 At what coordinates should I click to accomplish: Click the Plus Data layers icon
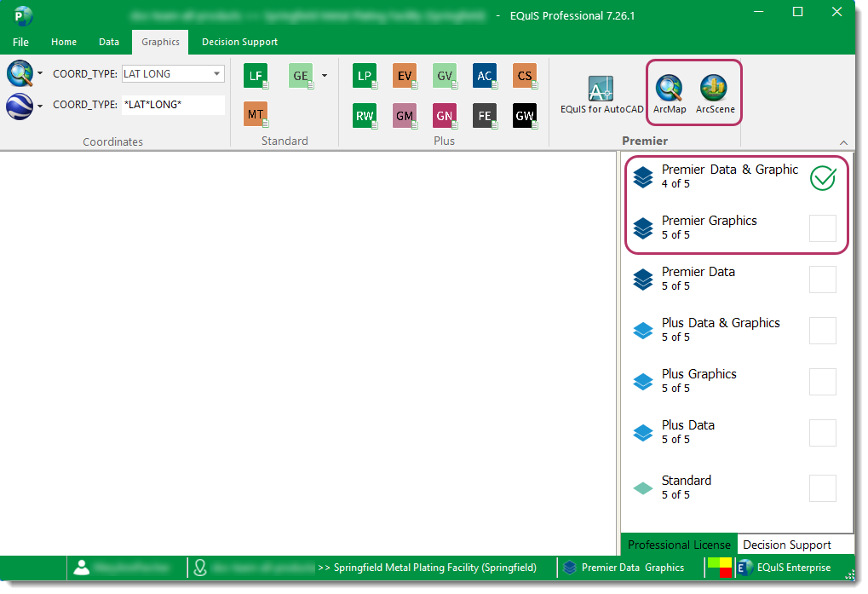click(643, 433)
